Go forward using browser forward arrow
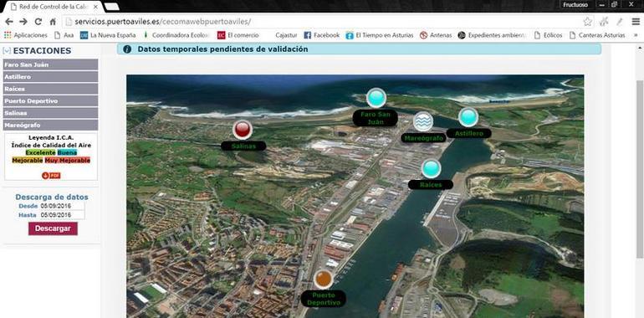 23,22
